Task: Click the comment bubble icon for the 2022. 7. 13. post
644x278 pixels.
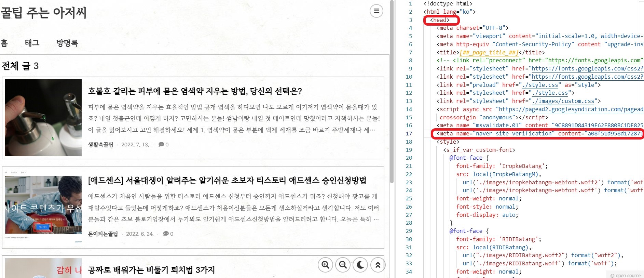Action: 161,145
